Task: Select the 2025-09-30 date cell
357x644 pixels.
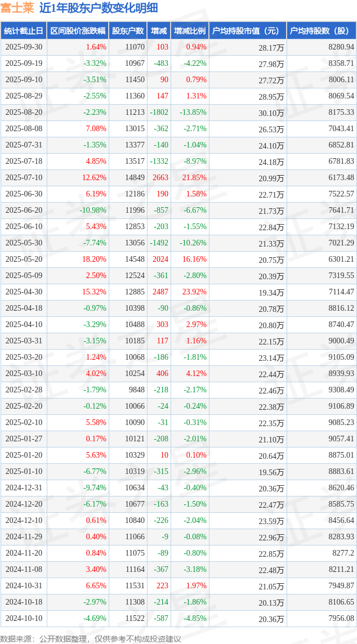Action: click(x=24, y=47)
